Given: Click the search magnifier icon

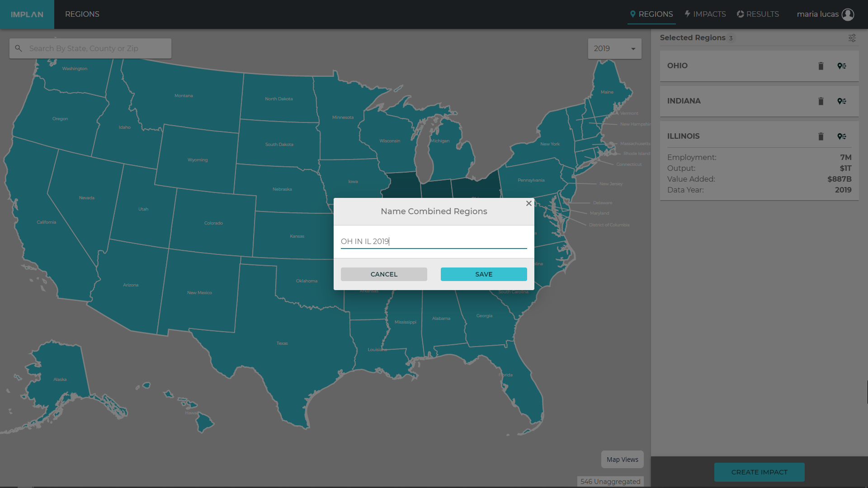Looking at the screenshot, I should point(19,48).
